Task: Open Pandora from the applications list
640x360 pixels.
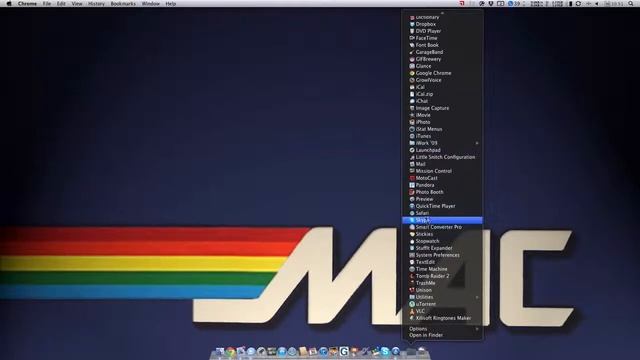Action: (442, 185)
